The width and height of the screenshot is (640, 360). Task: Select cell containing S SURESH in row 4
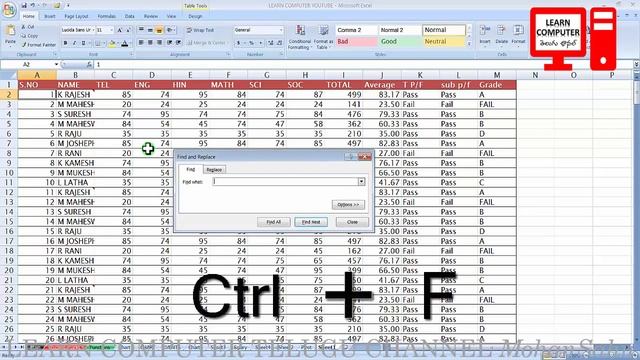point(75,114)
